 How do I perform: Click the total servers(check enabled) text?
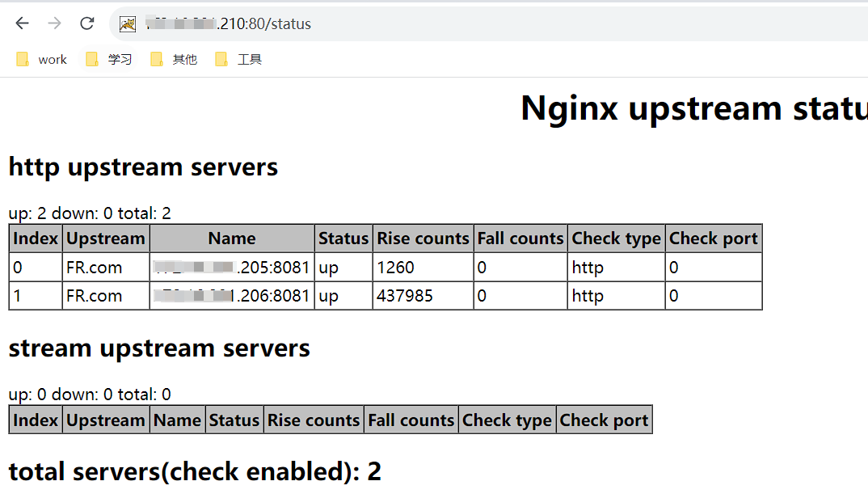pyautogui.click(x=195, y=471)
